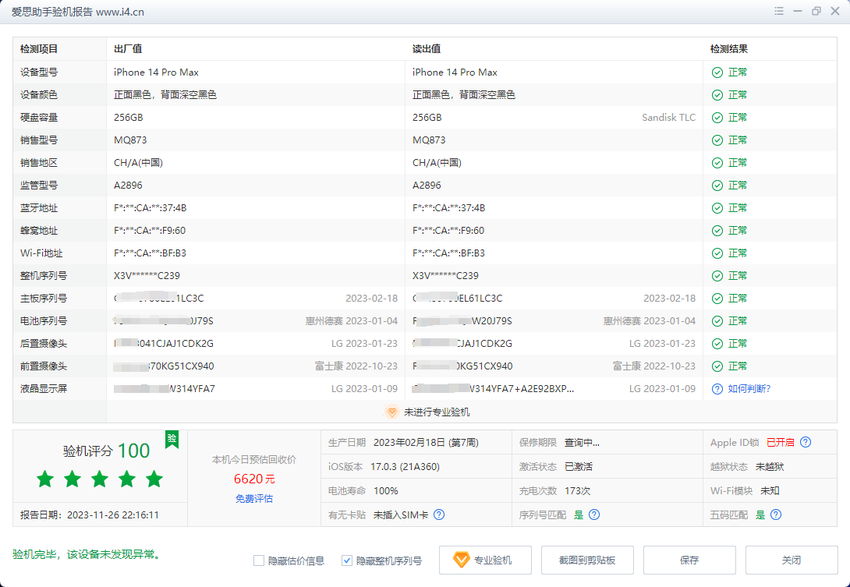Click the 关闭 button
This screenshot has width=850, height=587.
click(791, 560)
